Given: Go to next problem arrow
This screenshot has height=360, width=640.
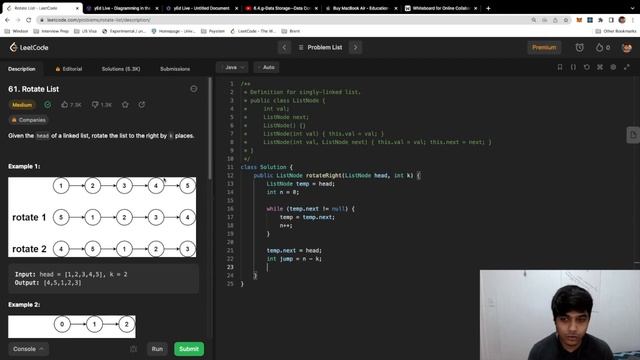Looking at the screenshot, I should pyautogui.click(x=356, y=47).
